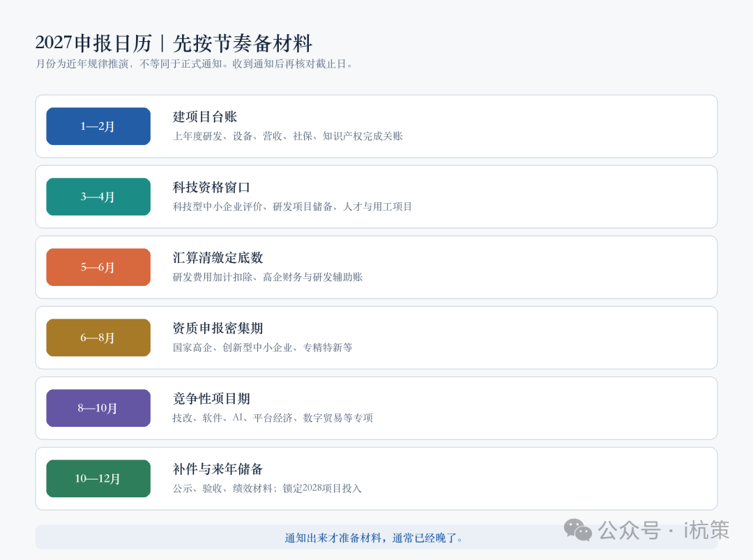Image resolution: width=753 pixels, height=560 pixels.
Task: Click the green 10—12月 month badge
Action: [98, 478]
